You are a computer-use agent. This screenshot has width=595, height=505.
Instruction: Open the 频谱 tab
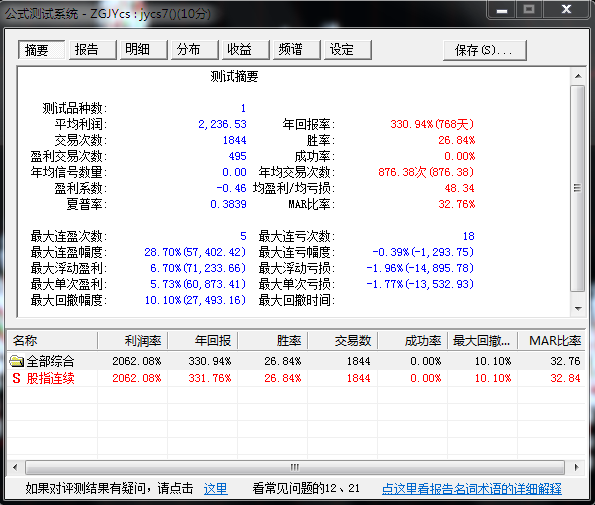[x=297, y=50]
